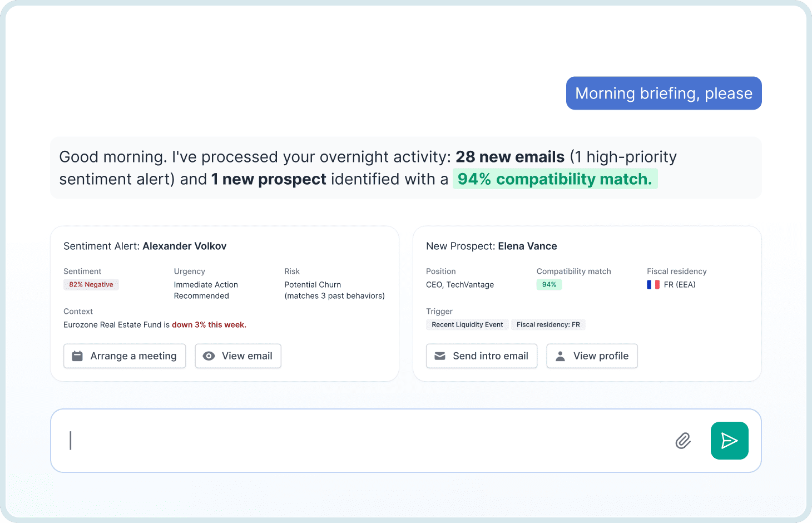Click the highlighted 94% compatibility match text
812x523 pixels.
click(x=555, y=179)
